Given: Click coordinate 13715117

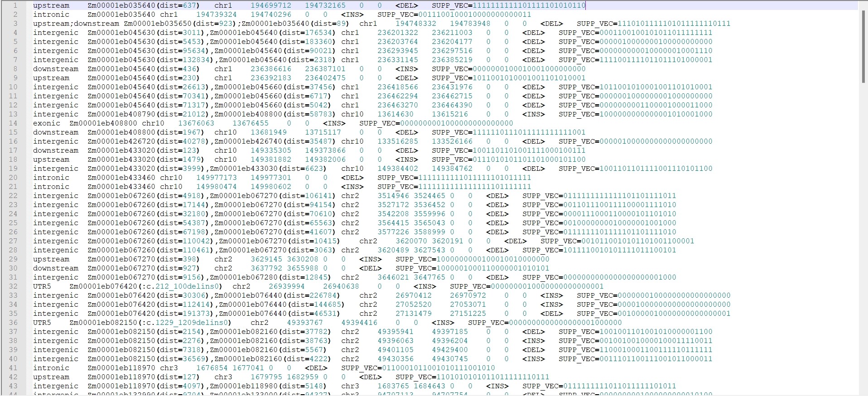Looking at the screenshot, I should coord(323,132).
